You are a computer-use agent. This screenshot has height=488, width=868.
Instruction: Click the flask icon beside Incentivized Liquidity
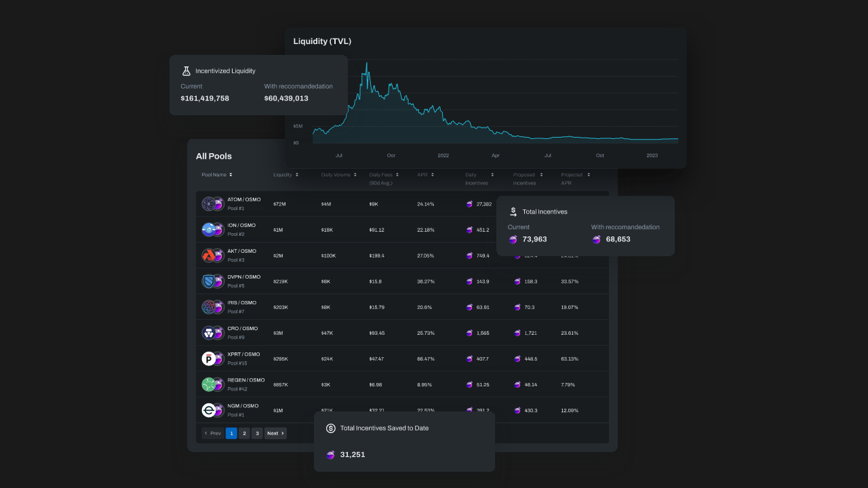click(186, 70)
